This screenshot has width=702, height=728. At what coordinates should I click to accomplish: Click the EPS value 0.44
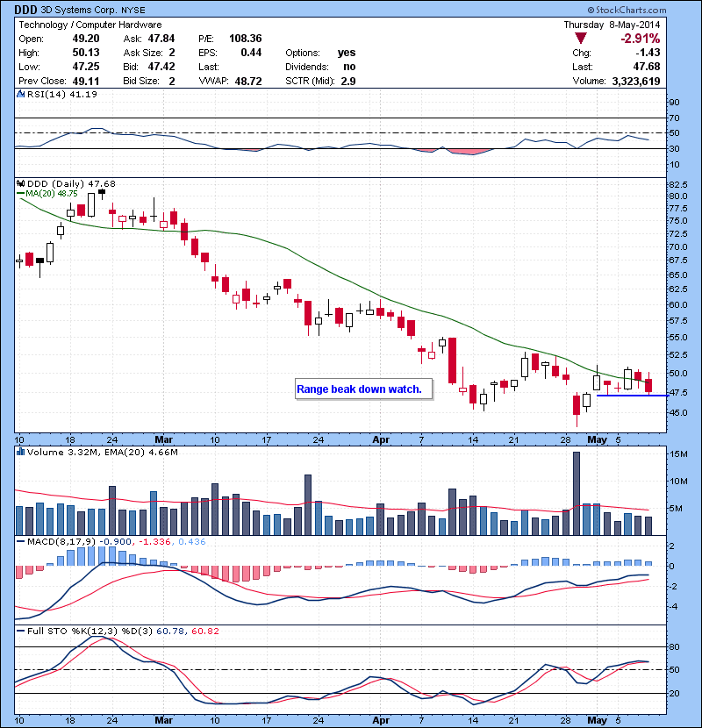pos(251,53)
